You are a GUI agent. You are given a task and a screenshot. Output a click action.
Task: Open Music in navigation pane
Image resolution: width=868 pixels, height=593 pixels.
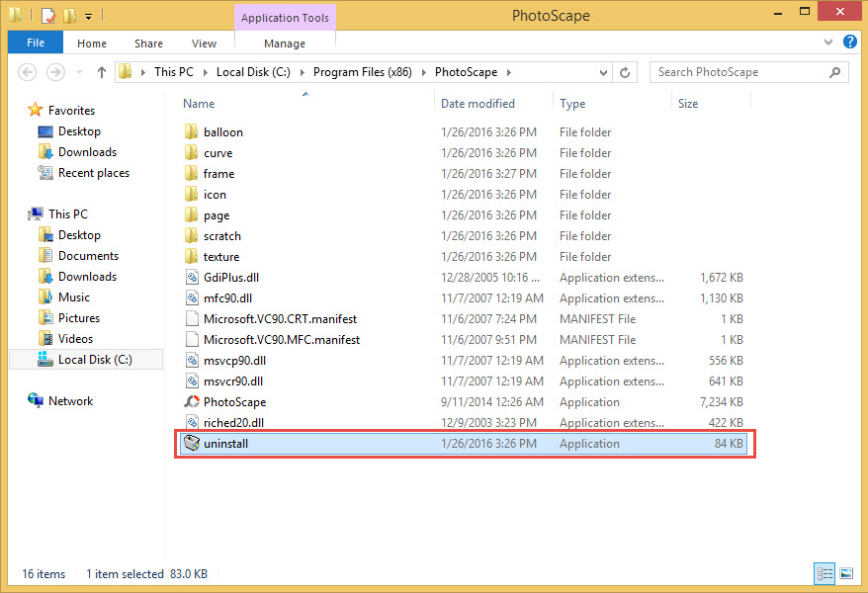tap(73, 297)
